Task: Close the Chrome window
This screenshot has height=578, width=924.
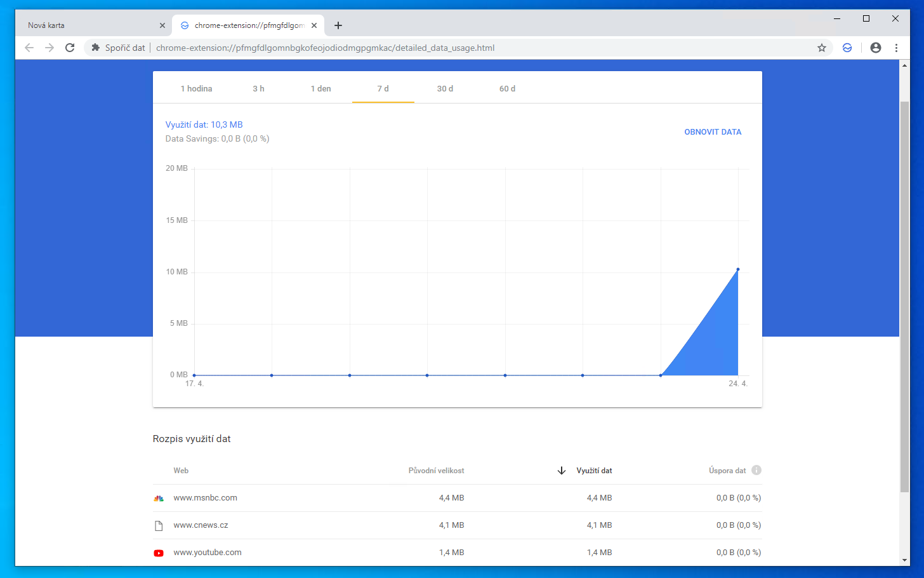Action: [895, 19]
